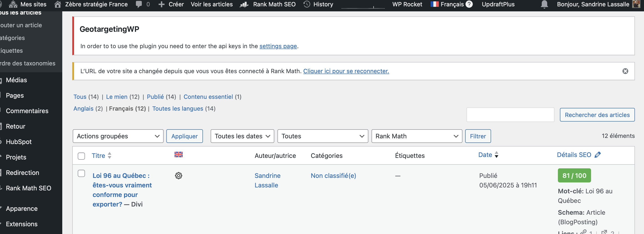644x234 pixels.
Task: Click the 81 / 100 SEO score badge
Action: click(574, 175)
